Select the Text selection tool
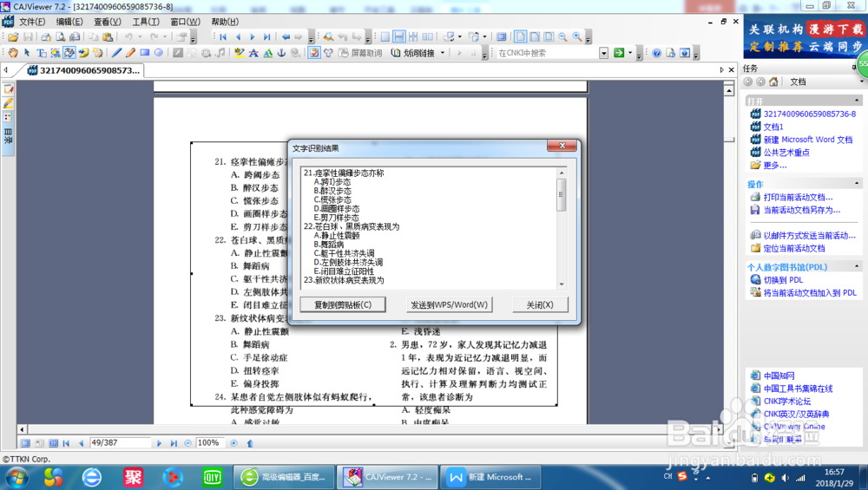Image resolution: width=868 pixels, height=490 pixels. tap(41, 53)
